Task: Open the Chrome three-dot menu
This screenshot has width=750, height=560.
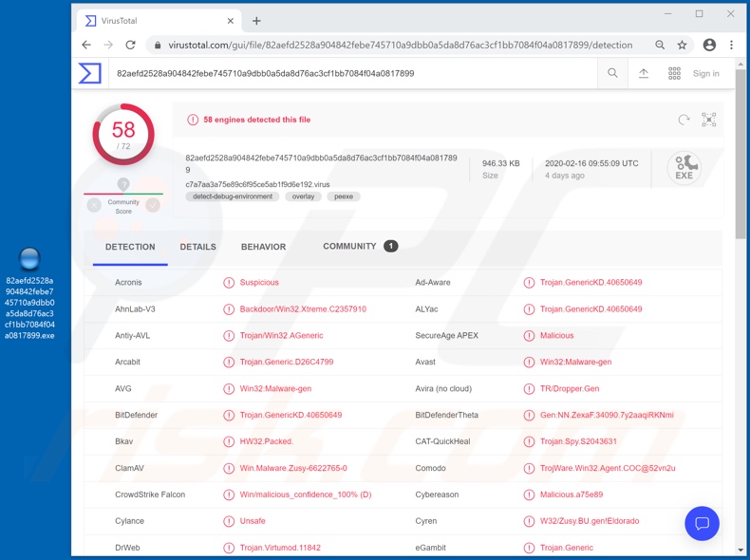Action: (x=731, y=45)
